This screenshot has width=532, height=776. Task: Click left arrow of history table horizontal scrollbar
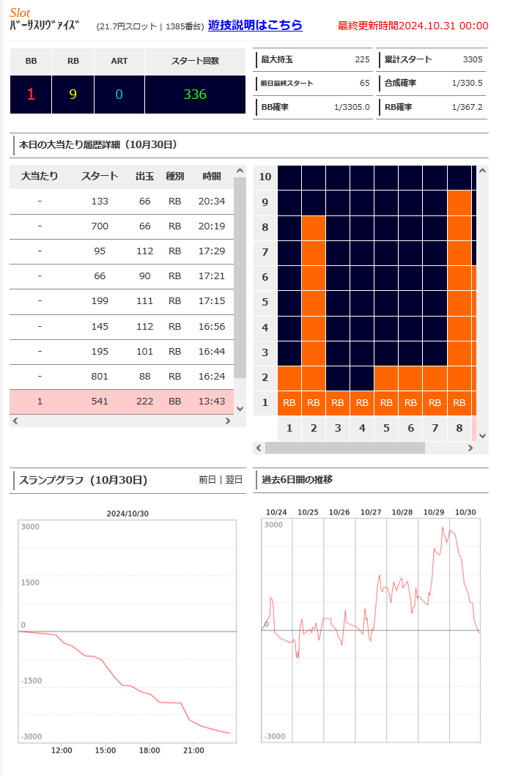15,421
